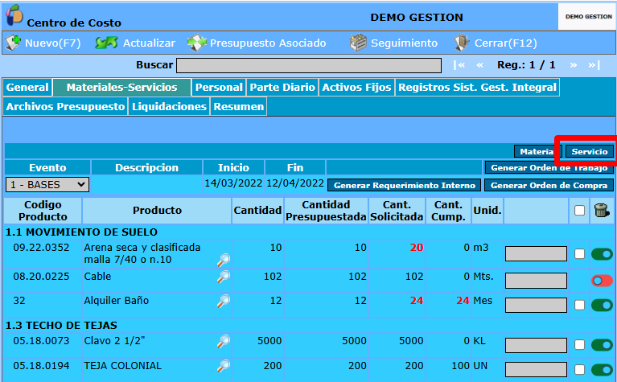Screen dimensions: 617x382
Task: Open magnifier lookup for Alquiler Baño row
Action: 224,301
